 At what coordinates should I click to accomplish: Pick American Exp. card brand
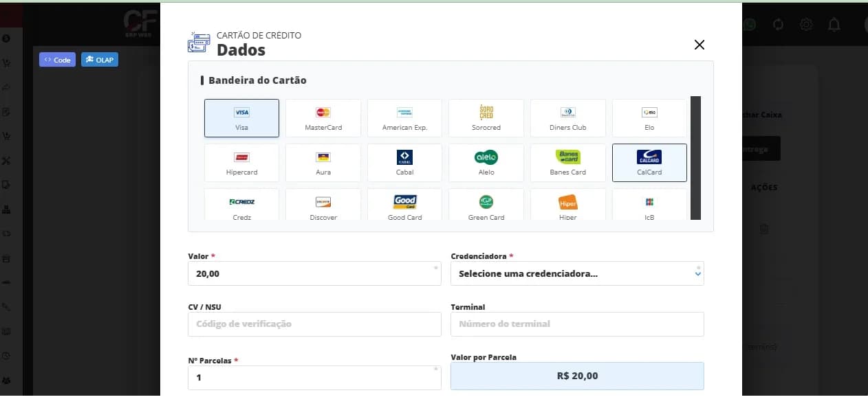point(404,118)
